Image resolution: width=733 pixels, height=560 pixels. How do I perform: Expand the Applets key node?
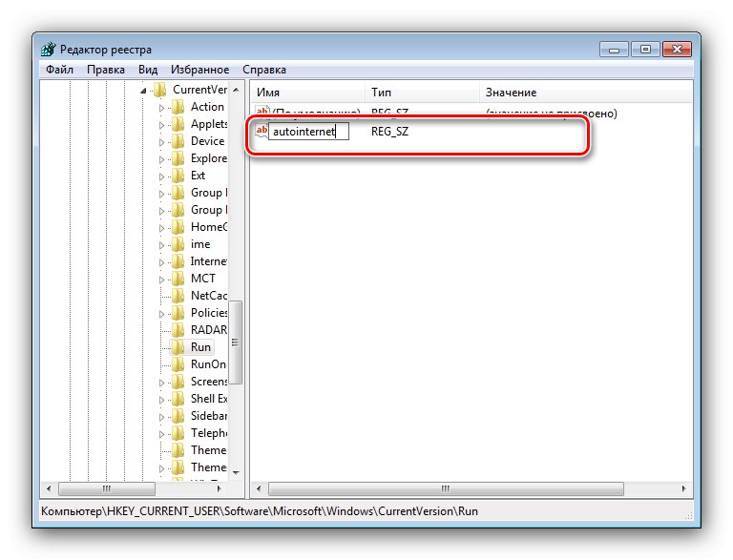[x=161, y=125]
